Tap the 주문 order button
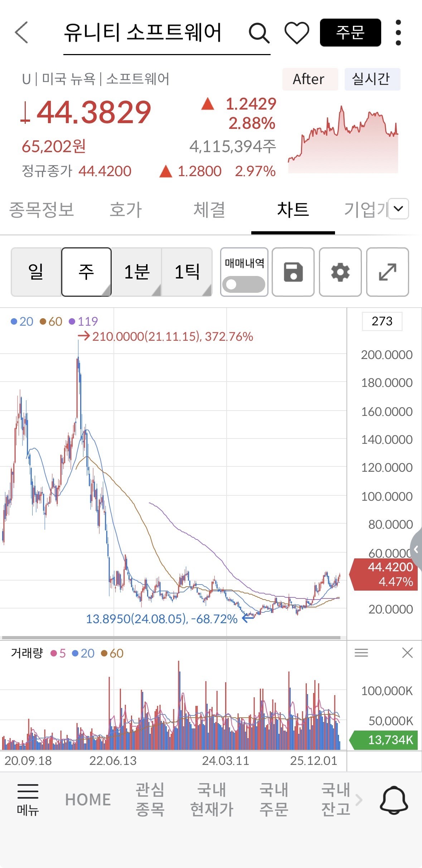This screenshot has width=422, height=868. coord(350,33)
